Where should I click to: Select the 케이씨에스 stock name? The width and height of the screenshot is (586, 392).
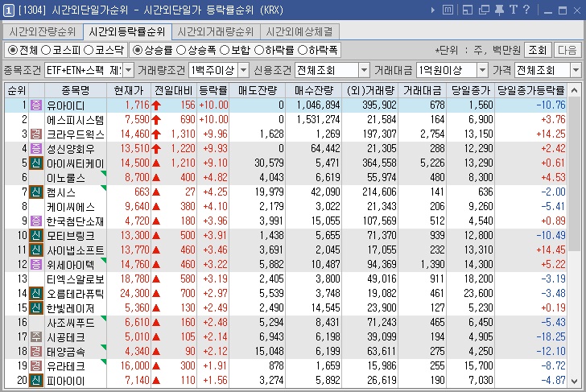(x=71, y=207)
